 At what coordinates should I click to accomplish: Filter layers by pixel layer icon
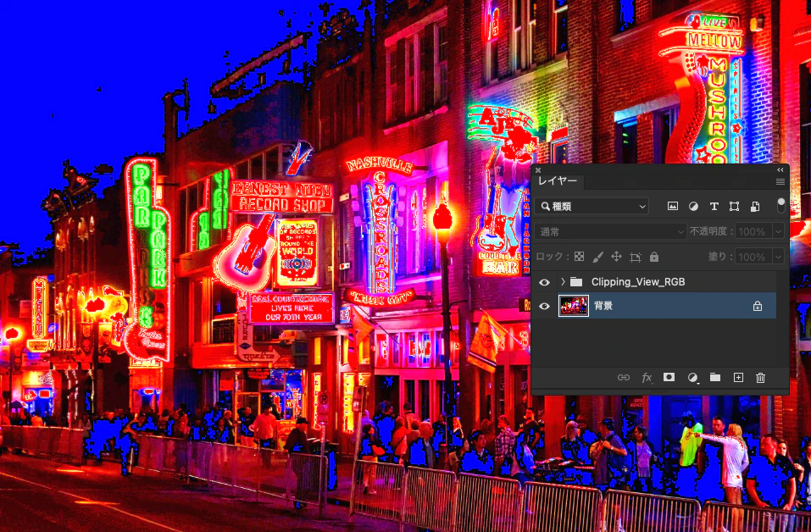[672, 207]
